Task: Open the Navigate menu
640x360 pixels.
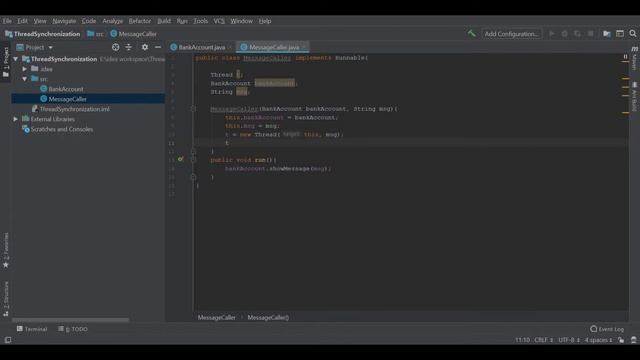Action: 64,21
